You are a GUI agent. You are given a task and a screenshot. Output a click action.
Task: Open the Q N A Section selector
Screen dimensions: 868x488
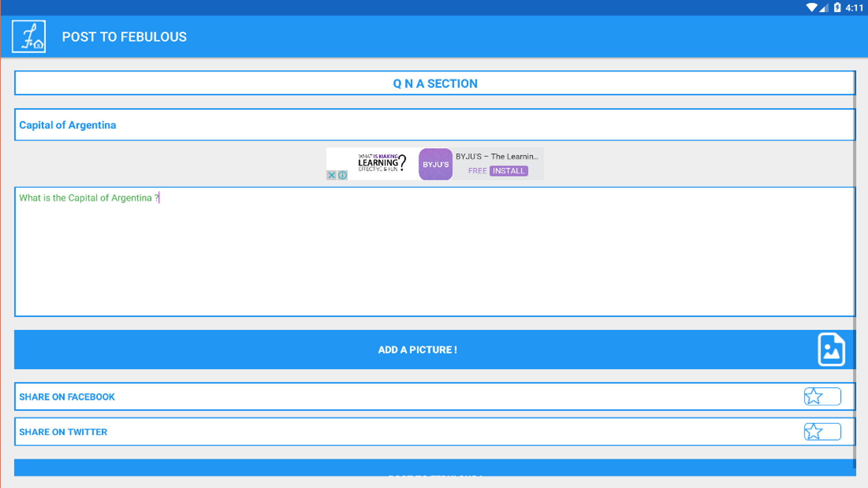click(434, 83)
